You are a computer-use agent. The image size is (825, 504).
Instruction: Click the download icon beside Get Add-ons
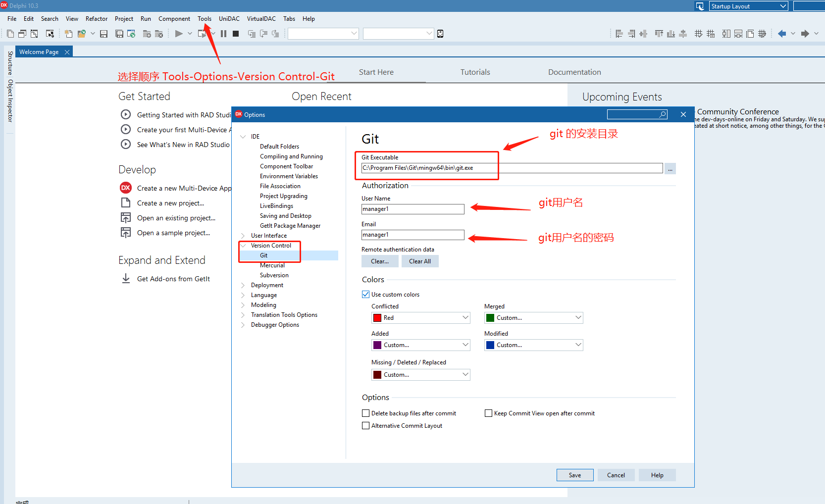126,279
